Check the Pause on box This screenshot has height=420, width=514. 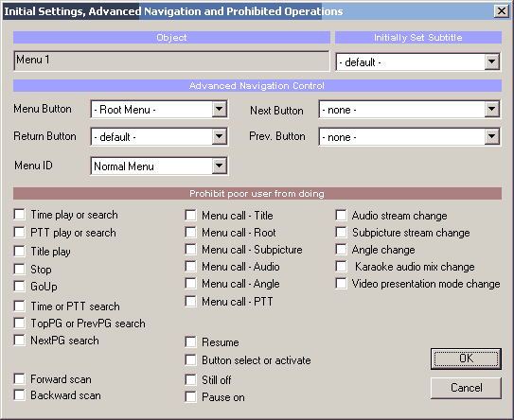(190, 396)
